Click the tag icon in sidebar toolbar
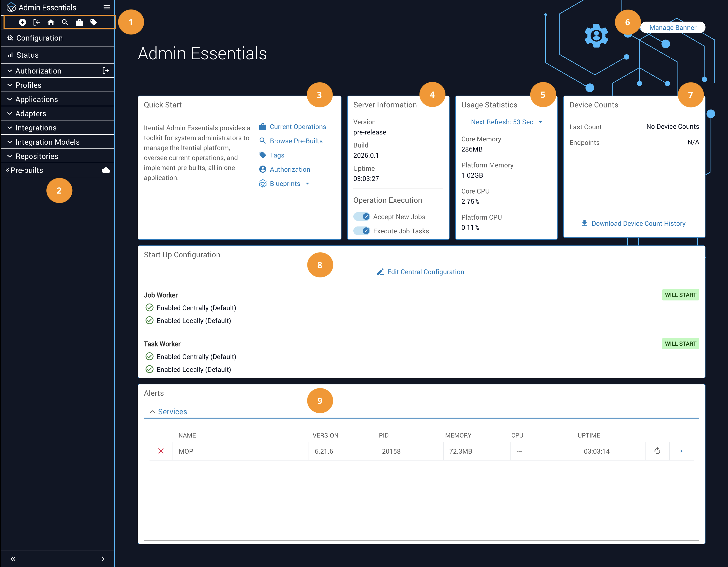The image size is (728, 567). tap(94, 22)
